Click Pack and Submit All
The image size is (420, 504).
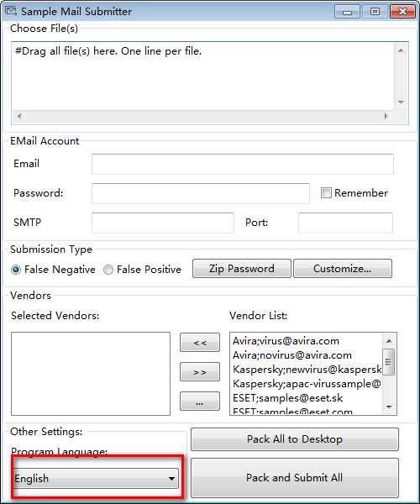click(295, 478)
